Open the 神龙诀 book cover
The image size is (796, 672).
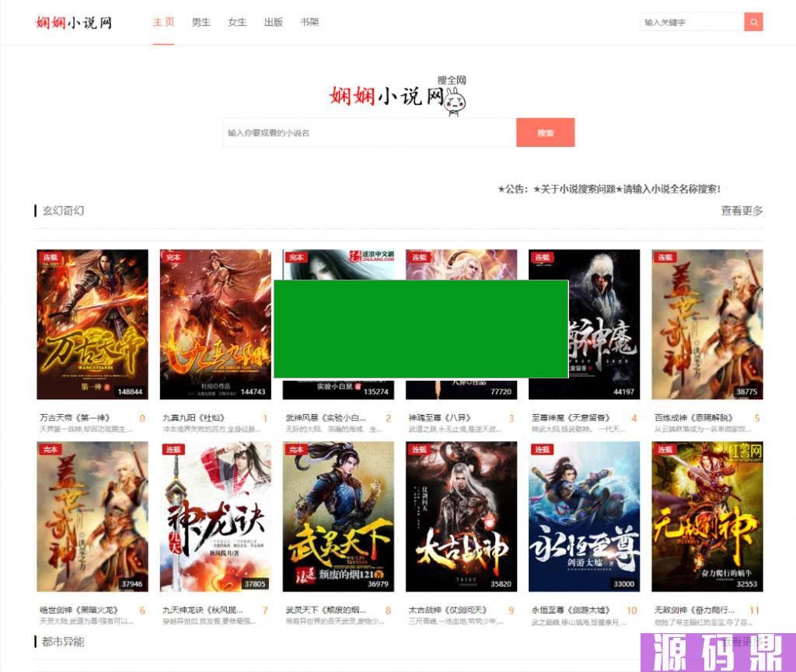tap(215, 517)
